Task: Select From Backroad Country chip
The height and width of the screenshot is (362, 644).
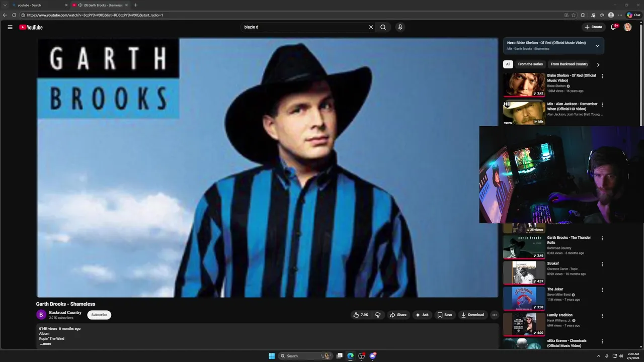Action: 569,64
